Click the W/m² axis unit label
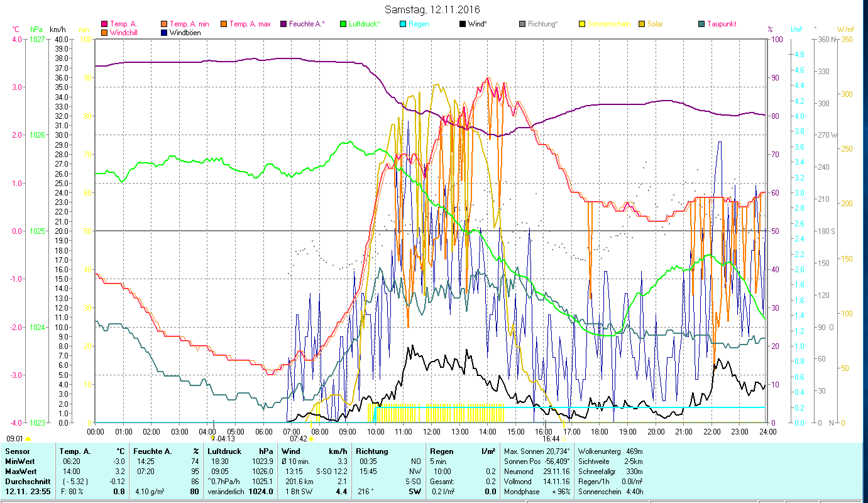Image resolution: width=868 pixels, height=503 pixels. (x=846, y=30)
